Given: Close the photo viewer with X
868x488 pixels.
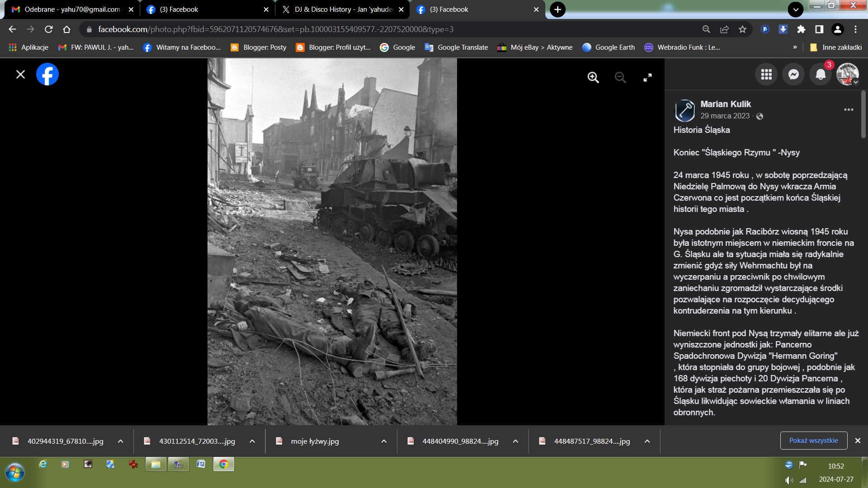Looking at the screenshot, I should [20, 75].
